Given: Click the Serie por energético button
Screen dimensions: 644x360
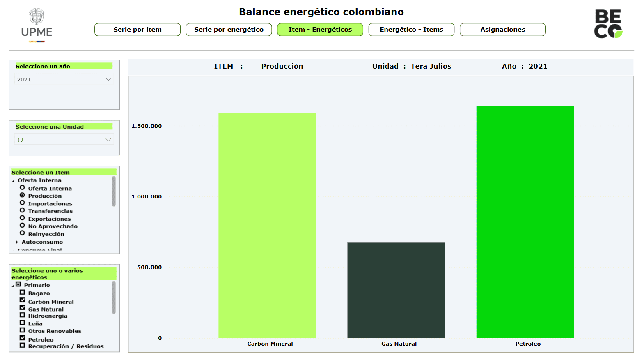Looking at the screenshot, I should (229, 30).
